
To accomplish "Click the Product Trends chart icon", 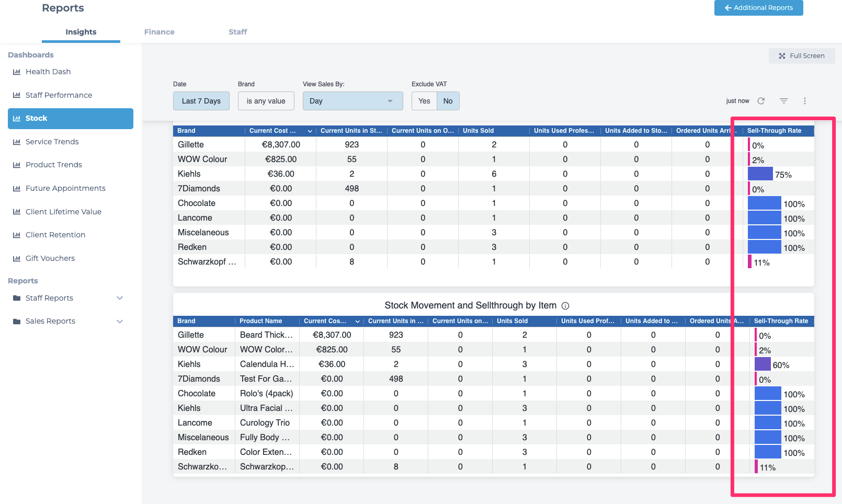I will point(17,165).
